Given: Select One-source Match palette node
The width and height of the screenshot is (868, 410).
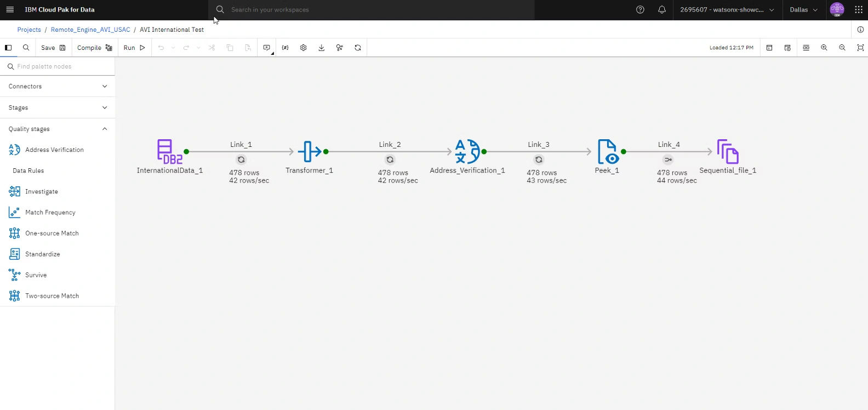Looking at the screenshot, I should [x=58, y=233].
